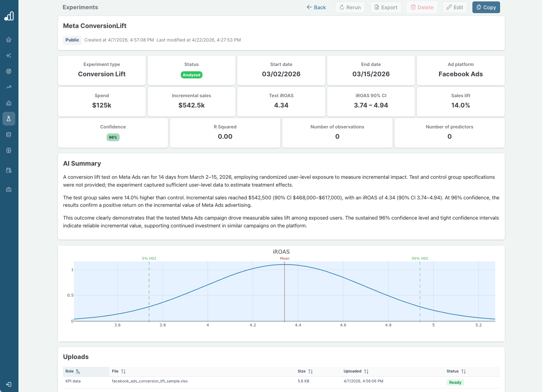Click the app logo in the sidebar
Screen dimensions: 542x392
click(x=9, y=16)
